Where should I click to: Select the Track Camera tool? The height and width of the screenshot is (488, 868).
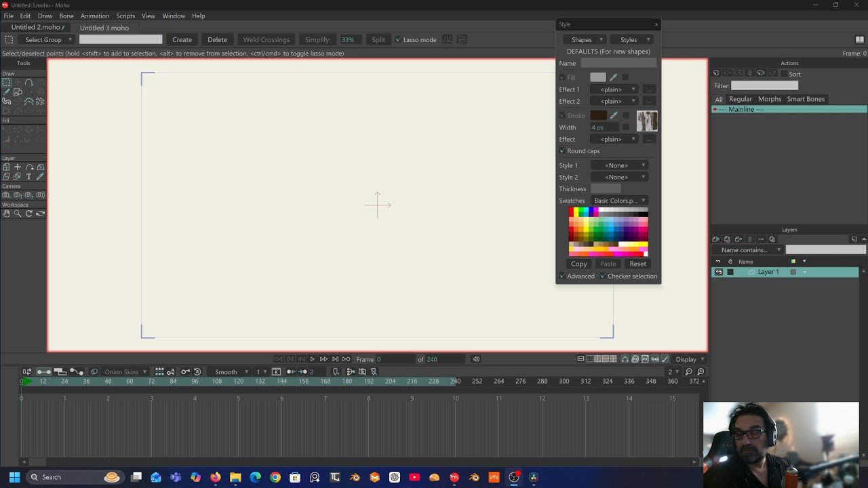click(x=6, y=195)
